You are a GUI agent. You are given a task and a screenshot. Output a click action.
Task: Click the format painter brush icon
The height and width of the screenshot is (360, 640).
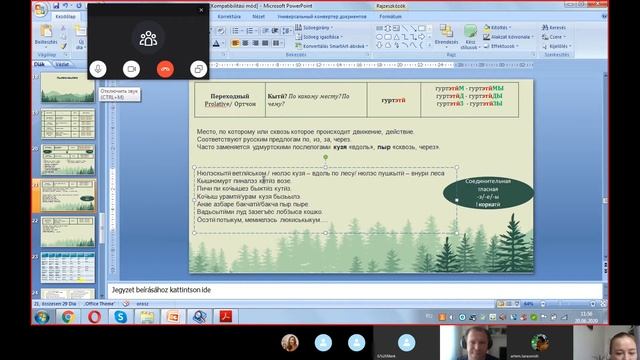tap(63, 46)
